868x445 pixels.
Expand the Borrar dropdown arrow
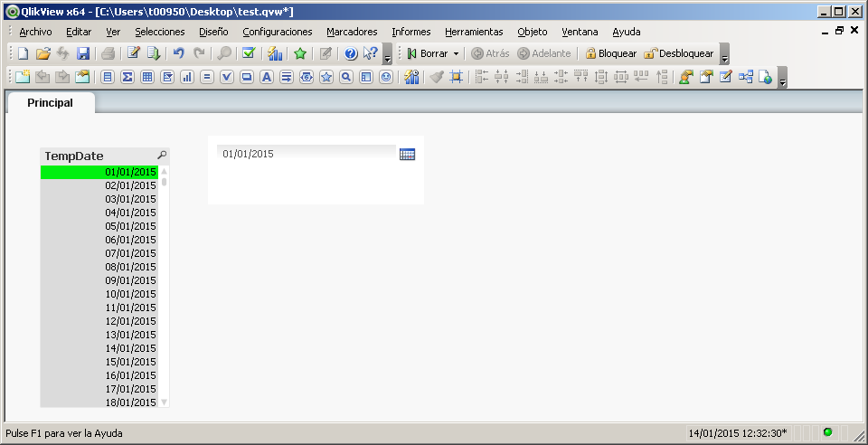click(x=456, y=53)
